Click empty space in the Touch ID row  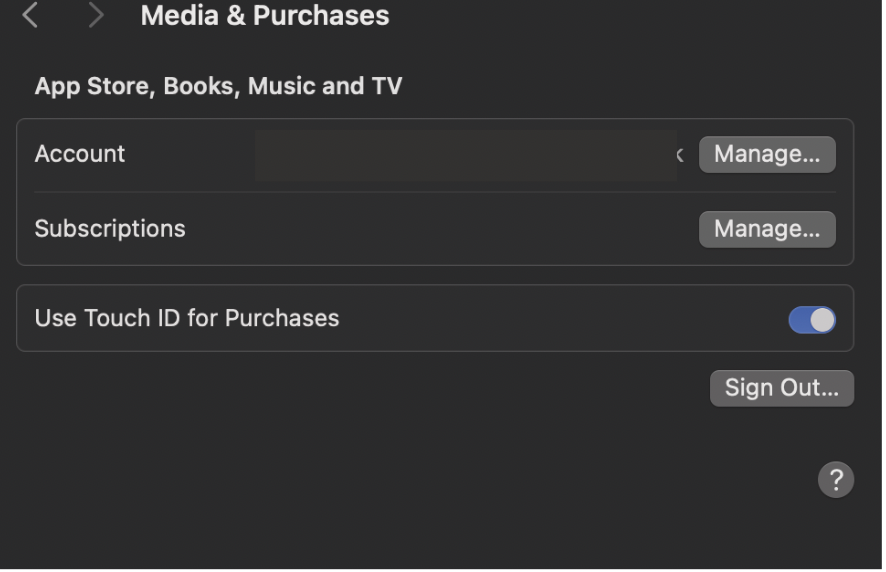coord(560,319)
